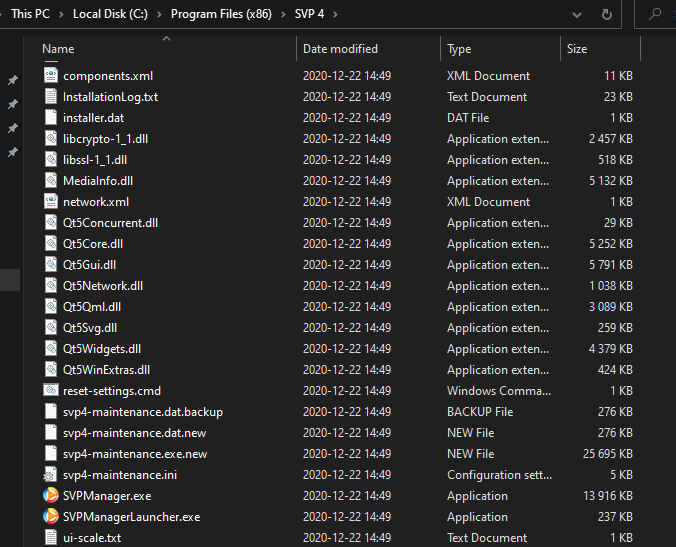This screenshot has height=547, width=676.
Task: Select the svp4-maintenance.ini file icon
Action: tap(51, 475)
